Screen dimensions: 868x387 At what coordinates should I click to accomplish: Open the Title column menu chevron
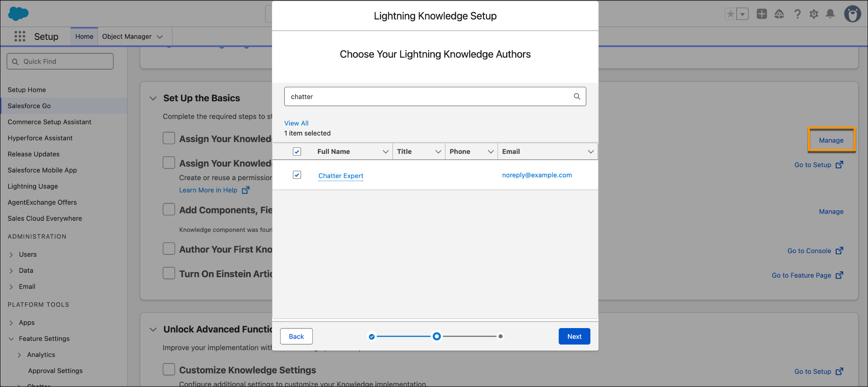[438, 152]
